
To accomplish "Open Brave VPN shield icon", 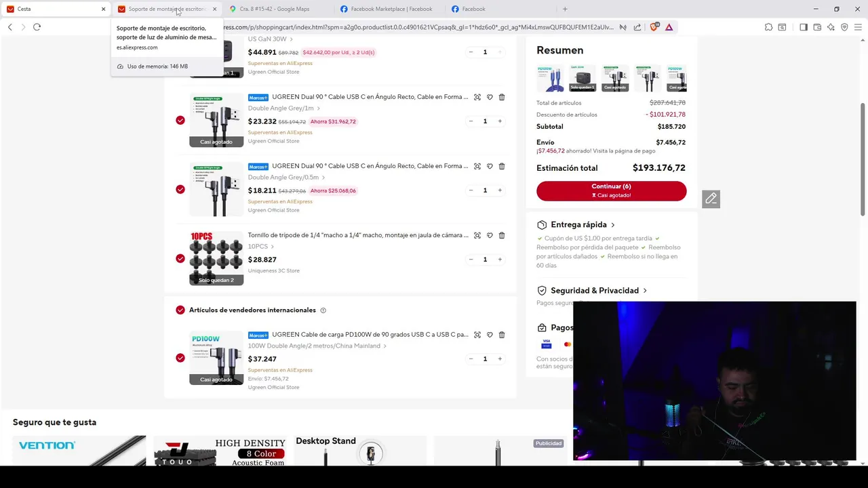I will pos(844,27).
